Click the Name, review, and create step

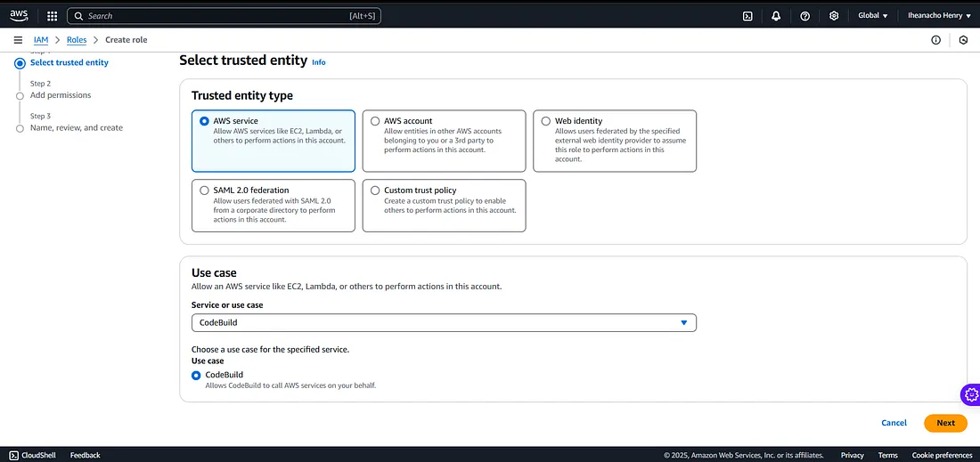77,127
